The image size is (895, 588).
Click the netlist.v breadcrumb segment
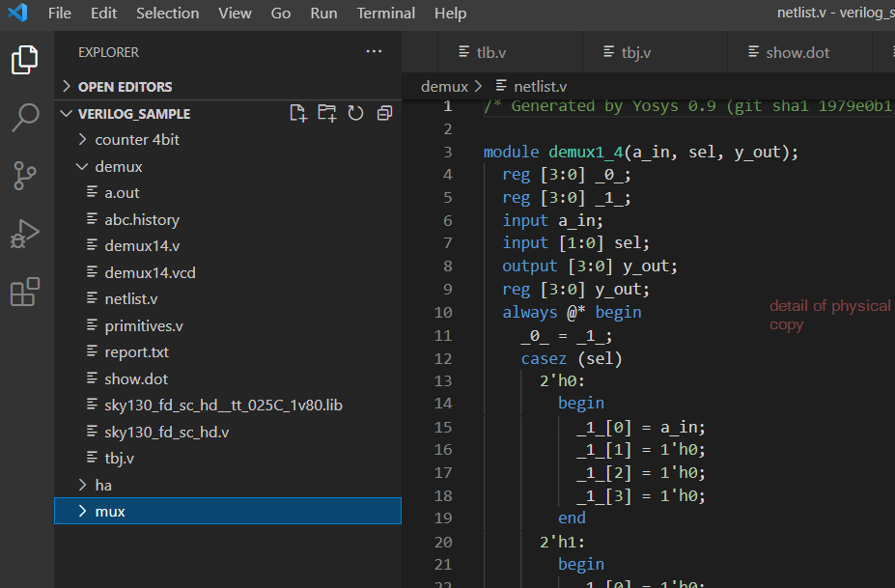540,86
